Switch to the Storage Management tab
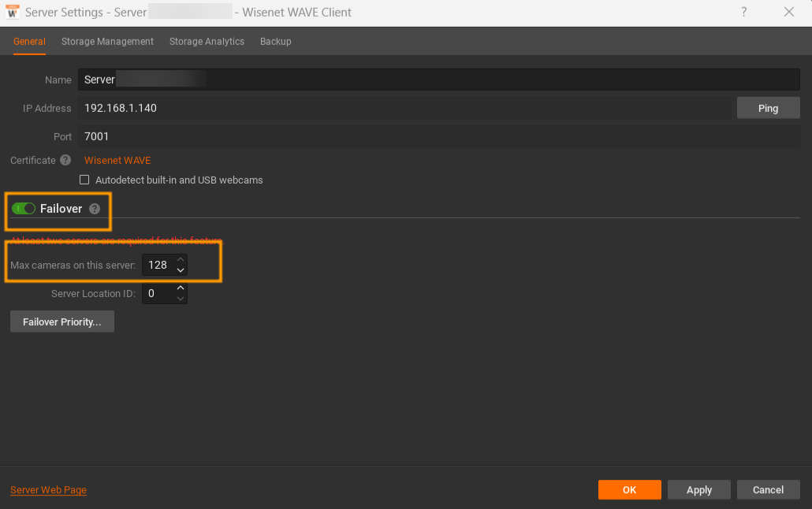Image resolution: width=812 pixels, height=509 pixels. (107, 42)
